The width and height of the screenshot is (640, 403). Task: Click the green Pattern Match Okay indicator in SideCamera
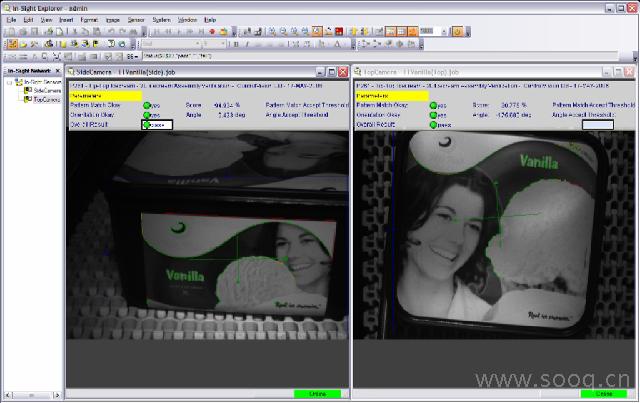(x=147, y=105)
